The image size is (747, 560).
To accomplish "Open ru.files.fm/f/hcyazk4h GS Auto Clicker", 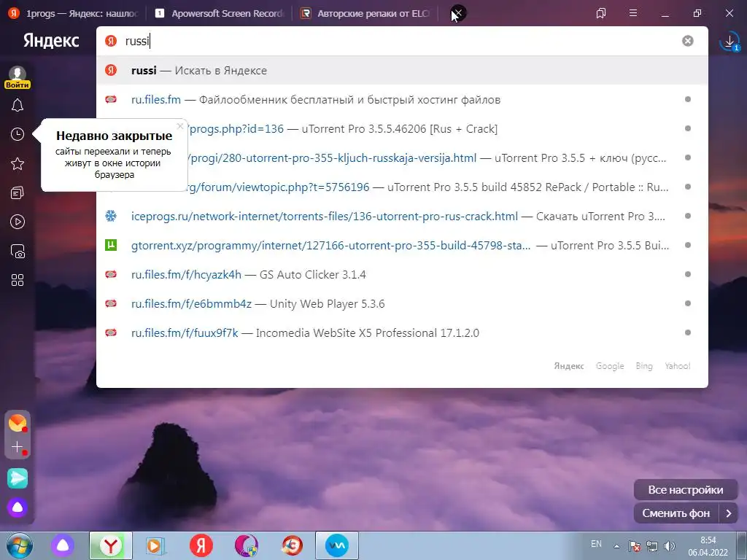I will click(x=402, y=274).
